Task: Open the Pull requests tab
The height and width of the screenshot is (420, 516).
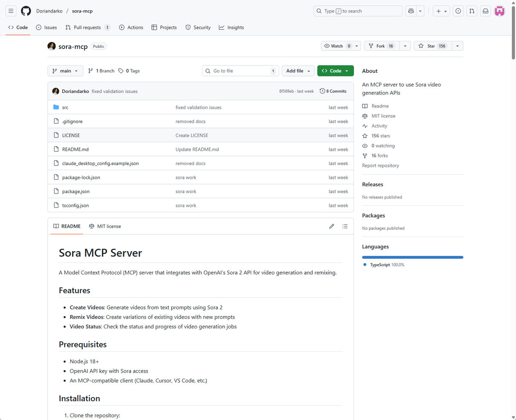Action: 88,28
